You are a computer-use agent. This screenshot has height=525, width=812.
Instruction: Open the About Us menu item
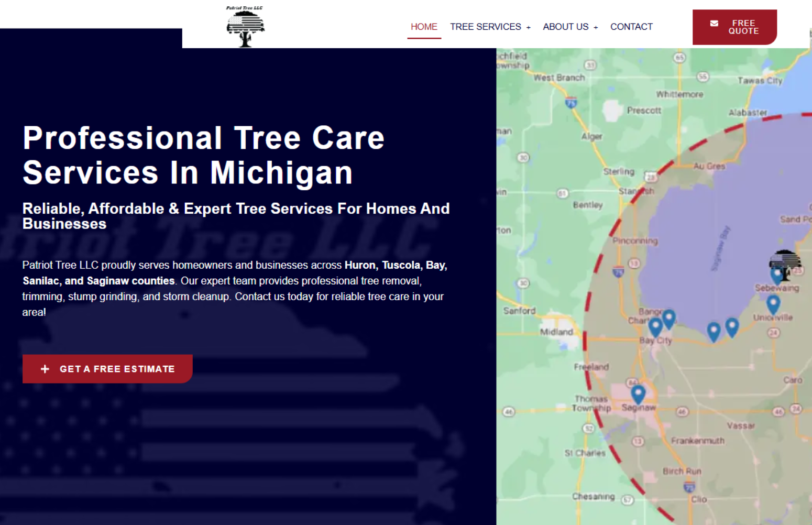pyautogui.click(x=565, y=27)
